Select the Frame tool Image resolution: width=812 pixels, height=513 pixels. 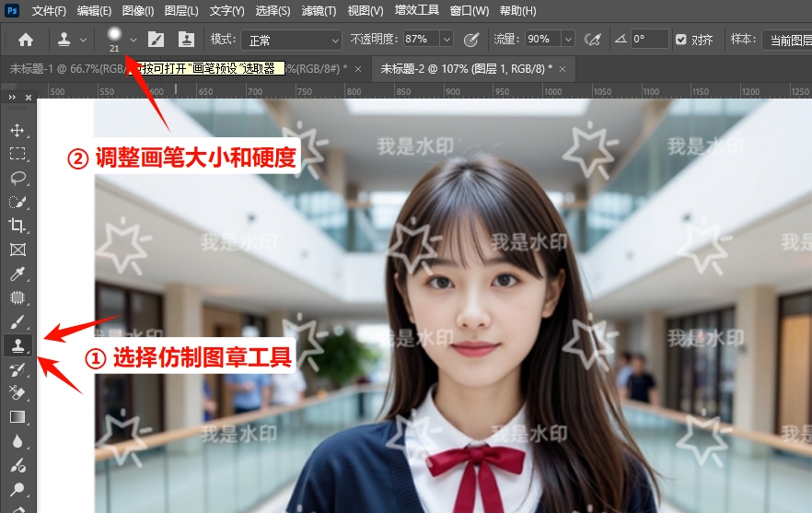(x=17, y=250)
